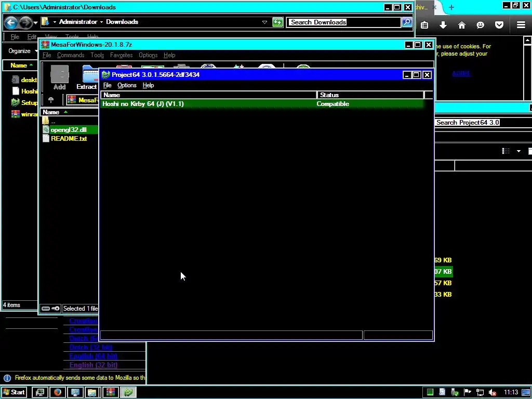Click the Firefox taskbar button
The image size is (532, 399).
58,392
